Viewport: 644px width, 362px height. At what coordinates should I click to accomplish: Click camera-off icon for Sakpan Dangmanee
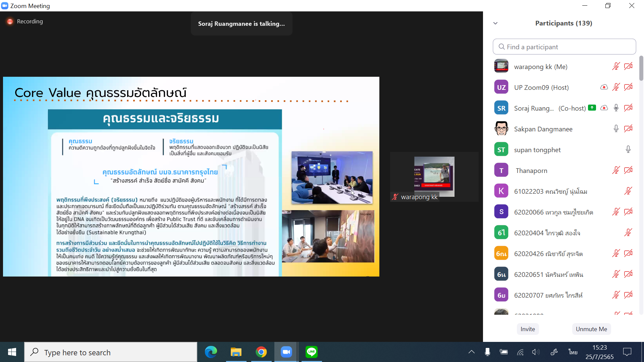click(628, 129)
